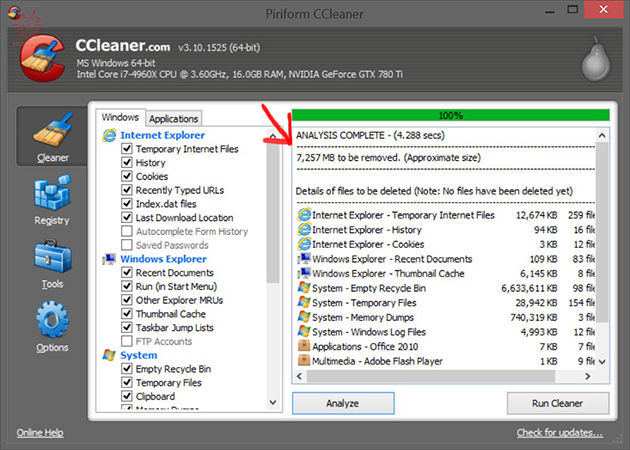Click icon of System Temporary Files result
Image resolution: width=630 pixels, height=450 pixels.
point(304,302)
